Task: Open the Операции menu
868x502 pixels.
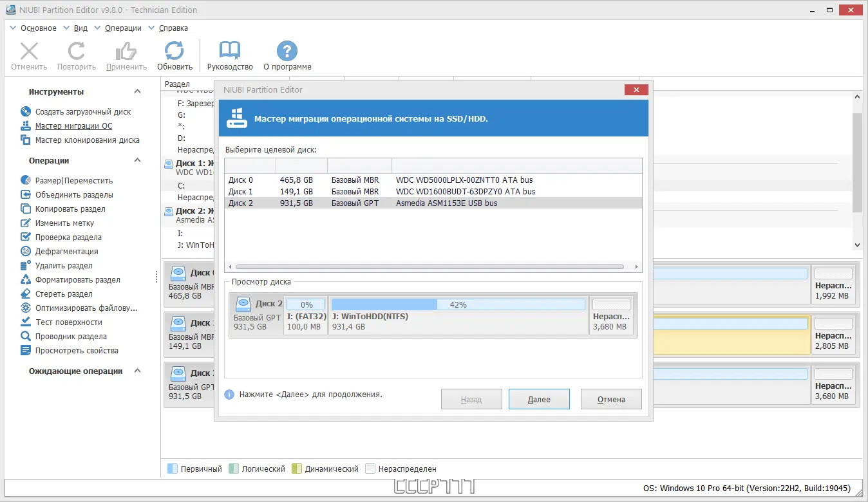Action: pyautogui.click(x=122, y=28)
